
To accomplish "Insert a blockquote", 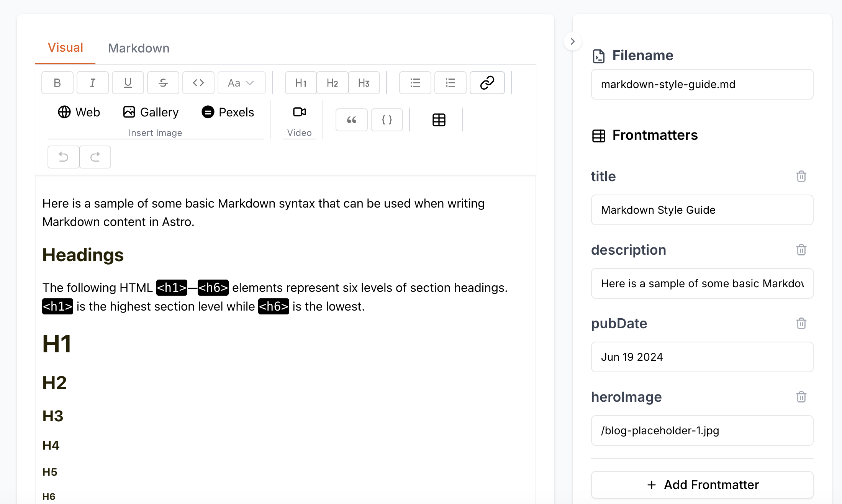I will point(352,120).
